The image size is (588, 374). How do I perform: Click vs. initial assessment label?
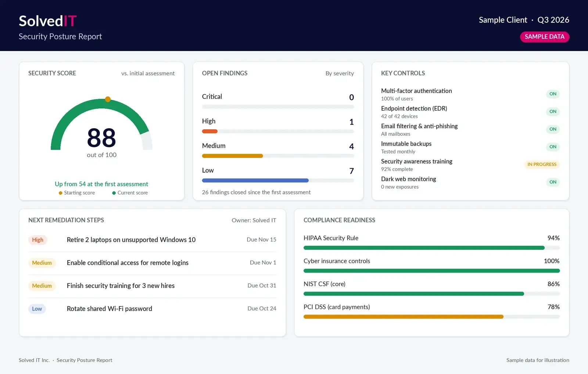coord(148,73)
